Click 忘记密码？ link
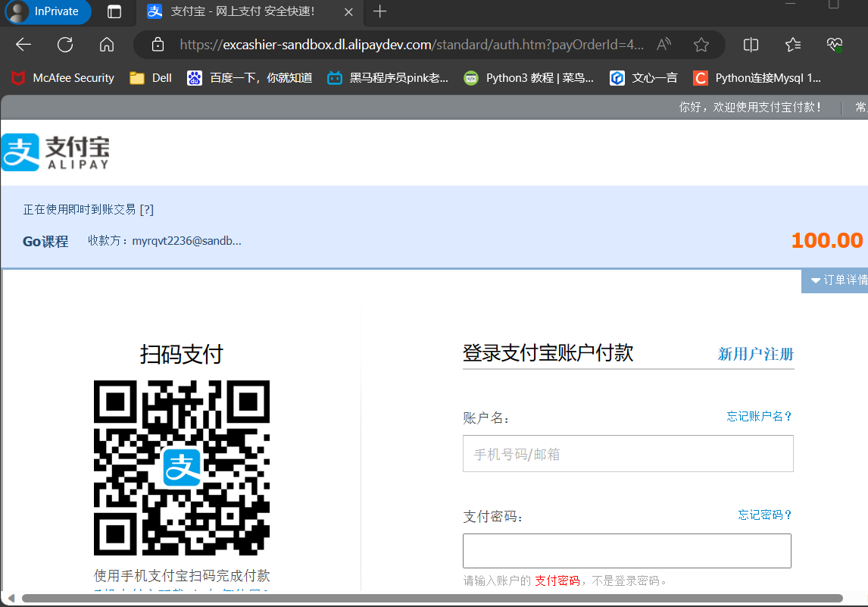Viewport: 868px width, 607px height. 765,515
